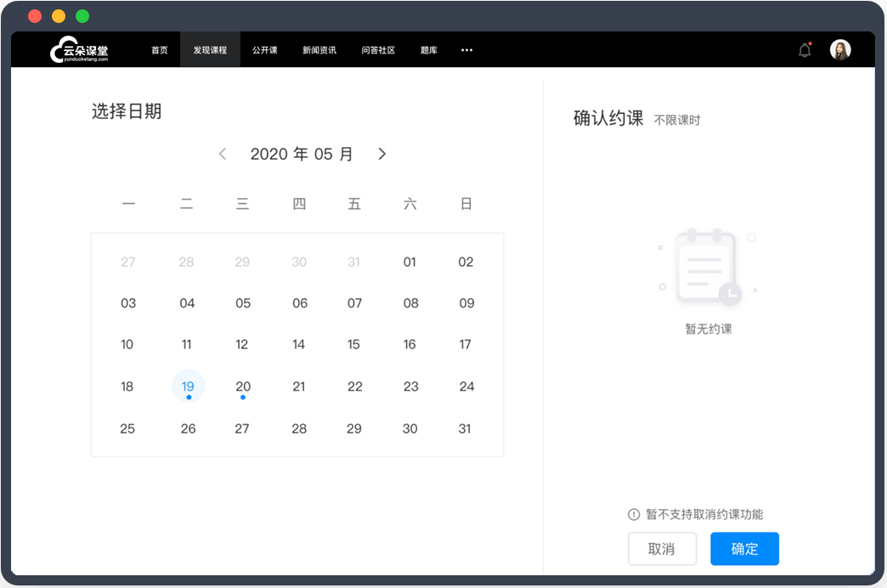Click the empty 暂无约课 notepad illustration
Image resolution: width=887 pixels, height=588 pixels.
(x=708, y=267)
